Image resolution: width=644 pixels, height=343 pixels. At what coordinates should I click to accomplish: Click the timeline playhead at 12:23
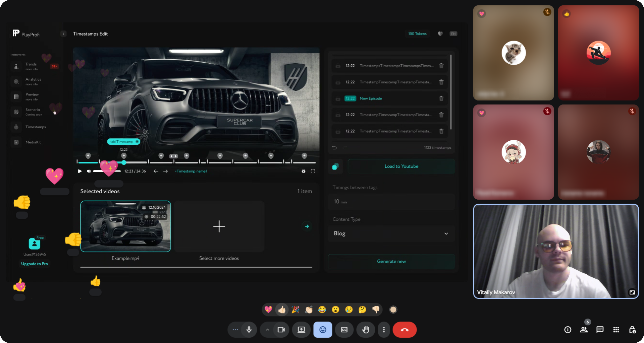tap(124, 162)
